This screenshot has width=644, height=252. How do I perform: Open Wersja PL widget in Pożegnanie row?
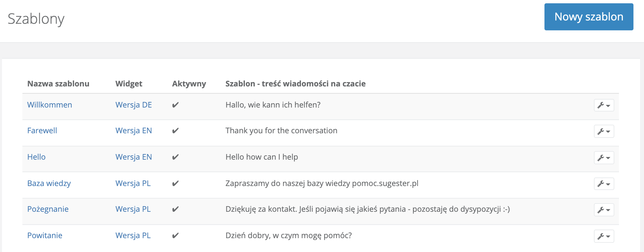[x=133, y=209]
